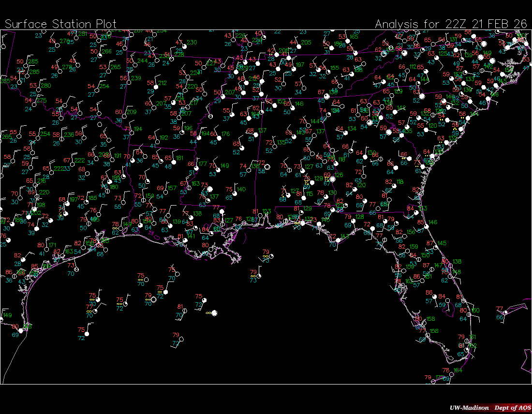Click the red "Dept of AOS" label

click(x=512, y=408)
